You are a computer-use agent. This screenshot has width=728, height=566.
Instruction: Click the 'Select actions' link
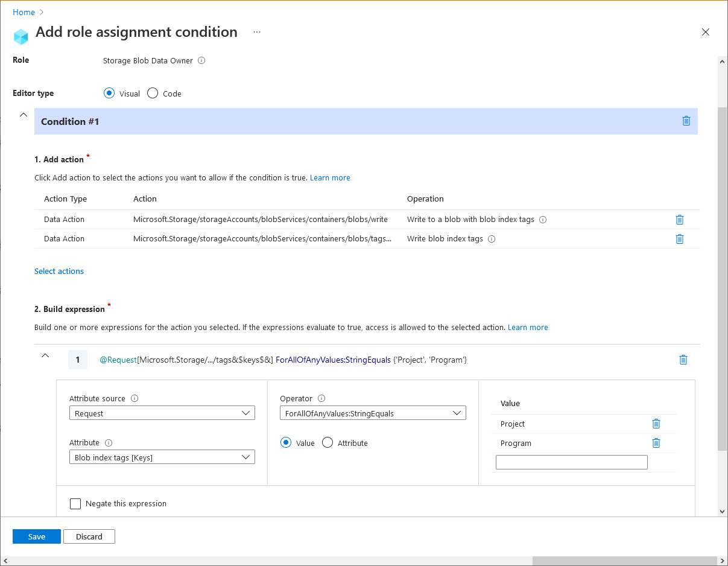click(59, 271)
